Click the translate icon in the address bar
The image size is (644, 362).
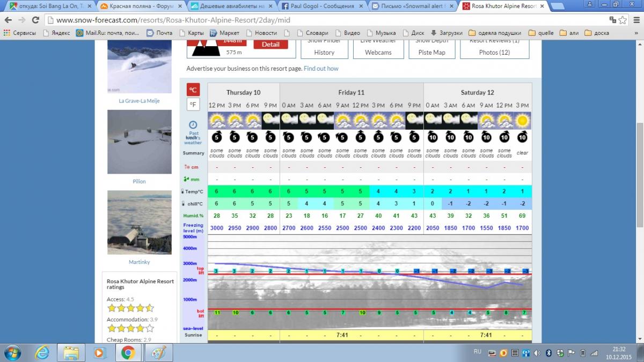[x=612, y=20]
